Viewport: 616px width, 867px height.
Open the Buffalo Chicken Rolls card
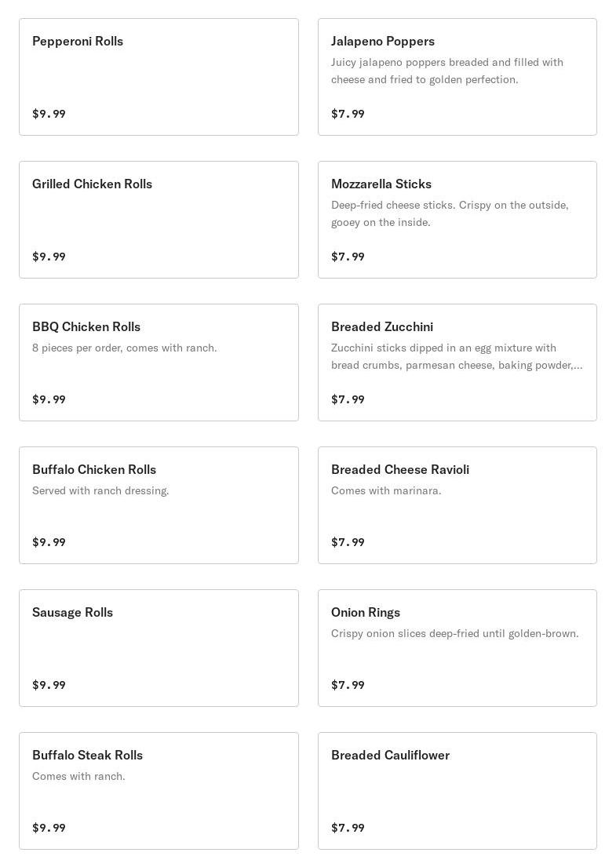[159, 505]
